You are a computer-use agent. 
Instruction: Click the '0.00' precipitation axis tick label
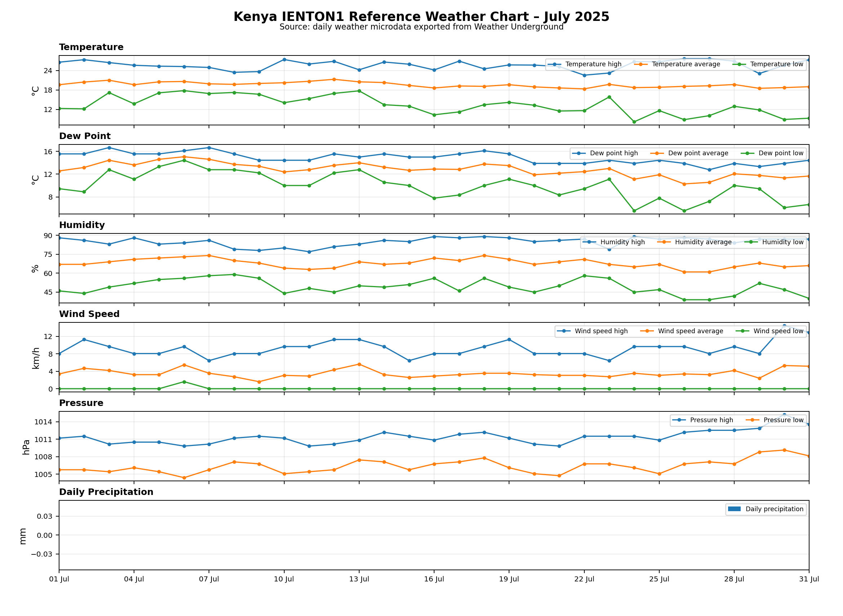[x=45, y=535]
